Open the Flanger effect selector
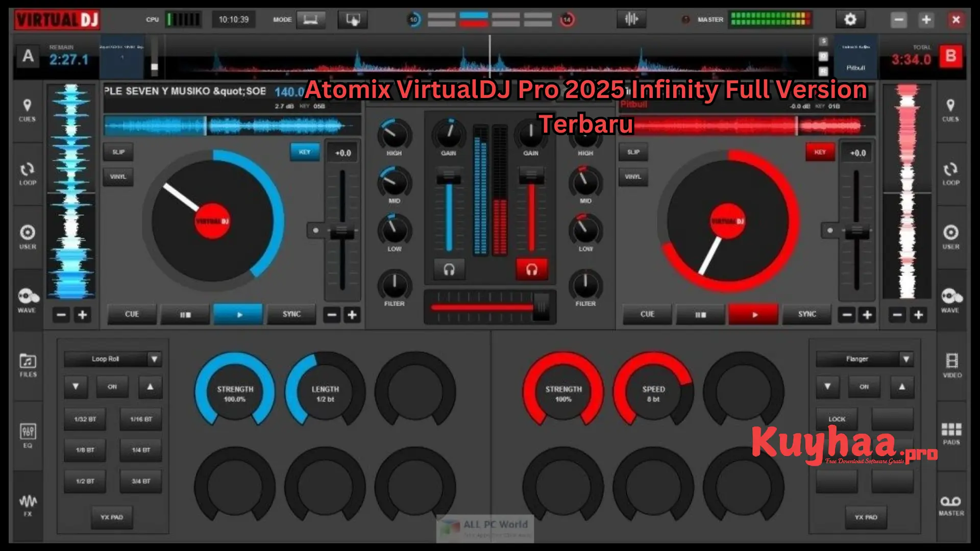The width and height of the screenshot is (980, 551). (x=865, y=359)
